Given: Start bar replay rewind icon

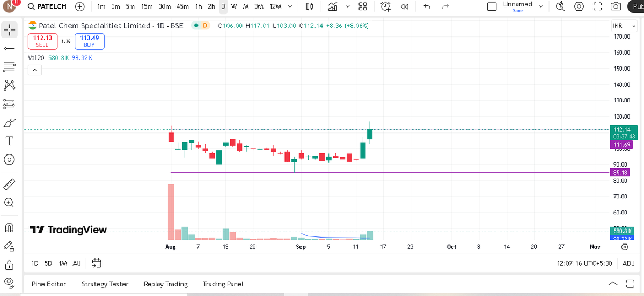Looking at the screenshot, I should point(405,6).
